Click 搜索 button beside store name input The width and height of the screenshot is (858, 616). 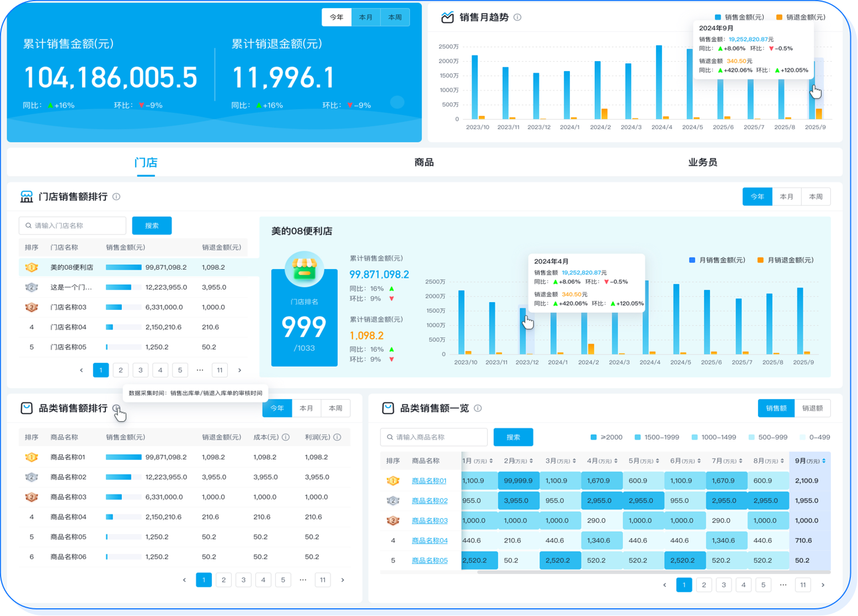(x=152, y=226)
